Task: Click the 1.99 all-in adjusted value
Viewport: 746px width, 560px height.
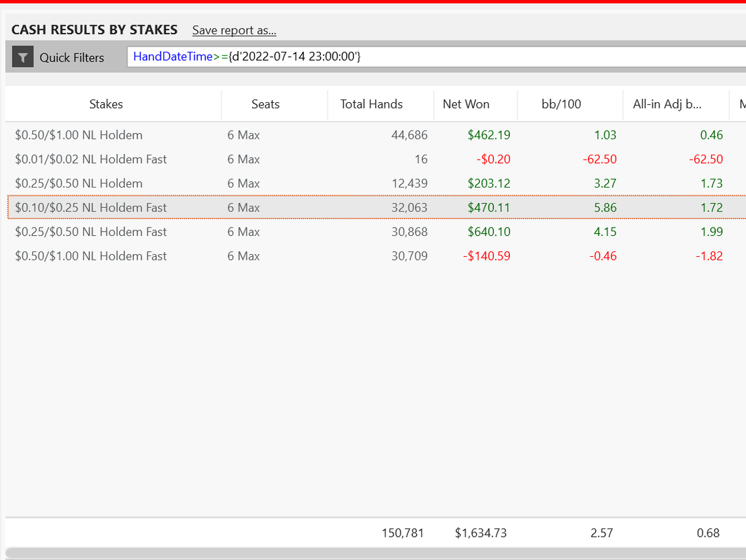Action: 711,232
